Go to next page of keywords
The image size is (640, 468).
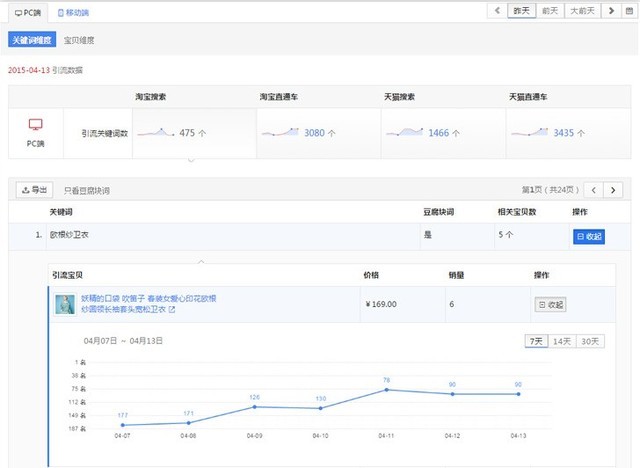614,189
